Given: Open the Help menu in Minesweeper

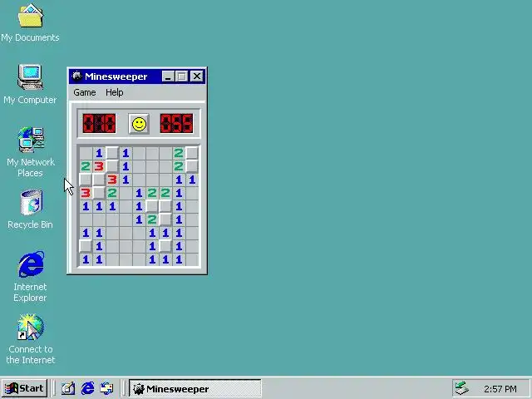Looking at the screenshot, I should click(115, 92).
